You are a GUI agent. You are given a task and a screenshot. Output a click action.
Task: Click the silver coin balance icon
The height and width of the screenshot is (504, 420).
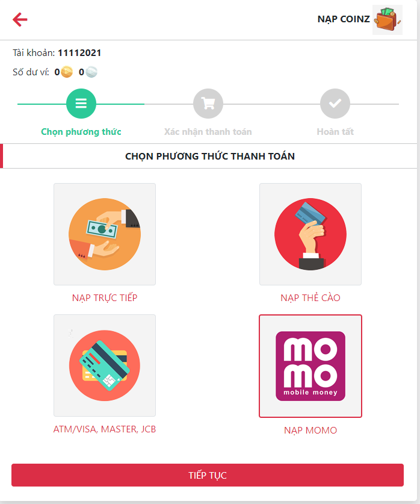(91, 72)
